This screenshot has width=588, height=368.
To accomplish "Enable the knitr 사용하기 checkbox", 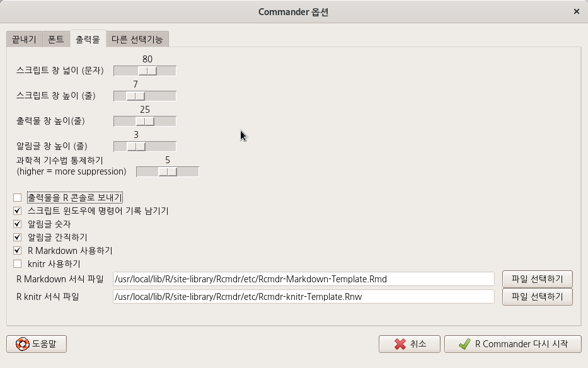I will pyautogui.click(x=17, y=264).
